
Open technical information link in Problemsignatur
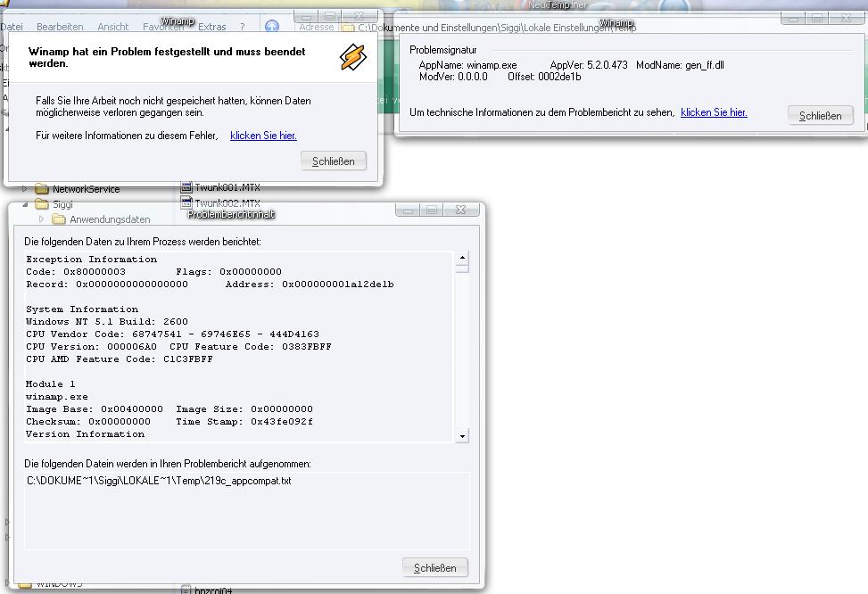714,111
